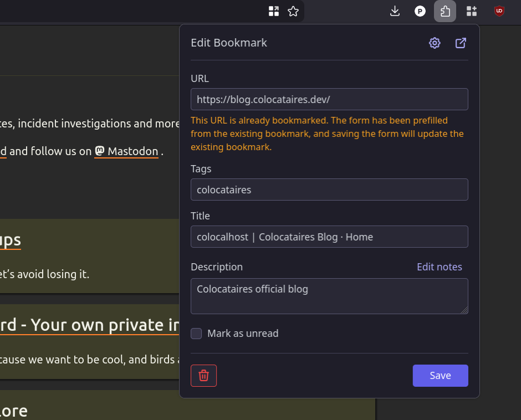521x420 pixels.
Task: Select the Title text field
Action: coord(329,237)
